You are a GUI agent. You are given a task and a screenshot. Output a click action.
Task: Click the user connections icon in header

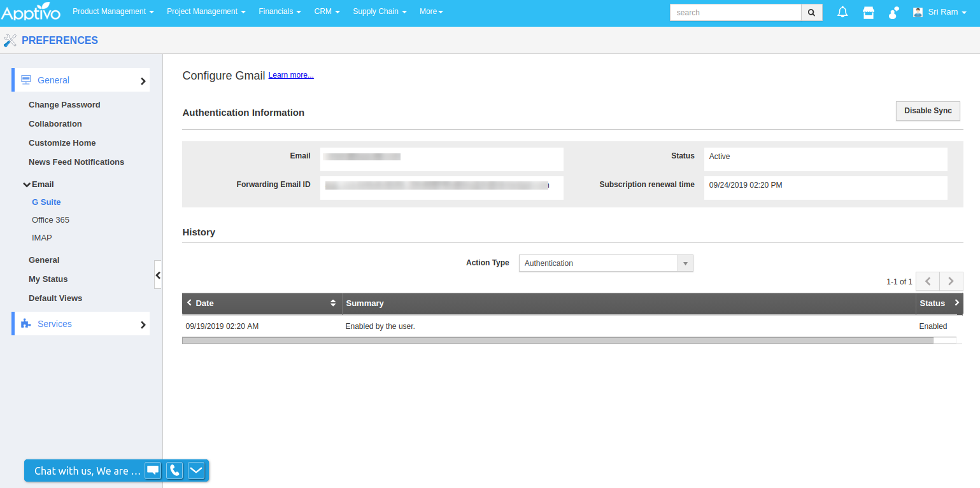894,12
